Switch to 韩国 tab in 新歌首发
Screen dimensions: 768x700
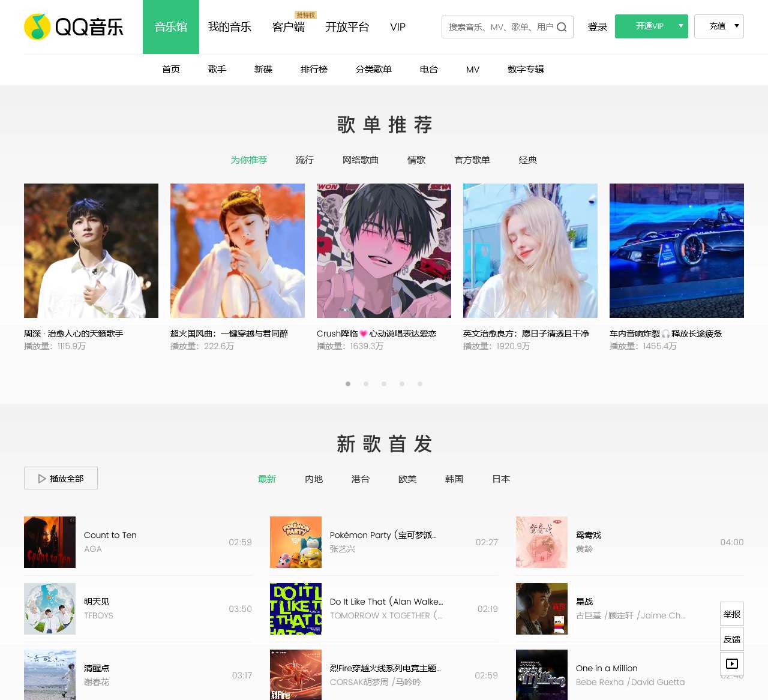[454, 479]
